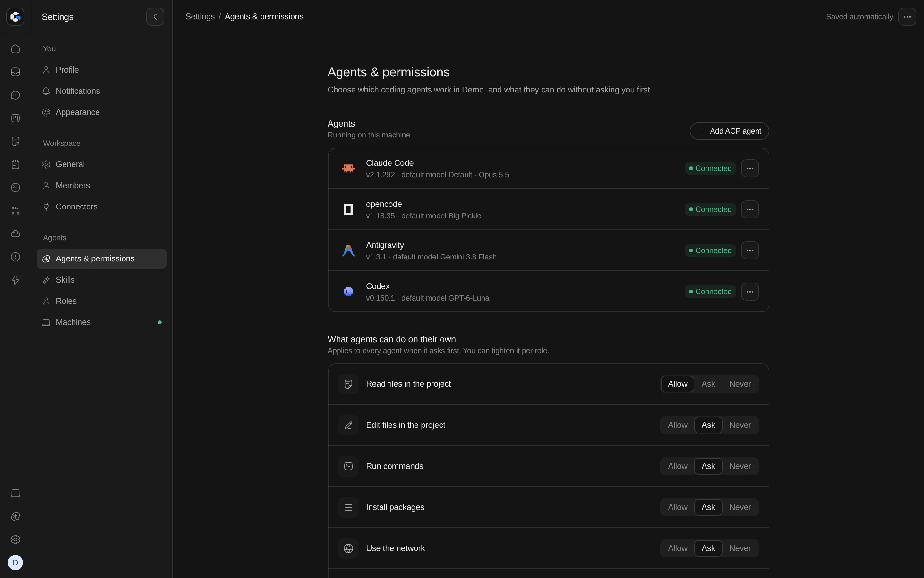This screenshot has height=578, width=924.
Task: Open the notes document icon in rail
Action: coord(15,141)
